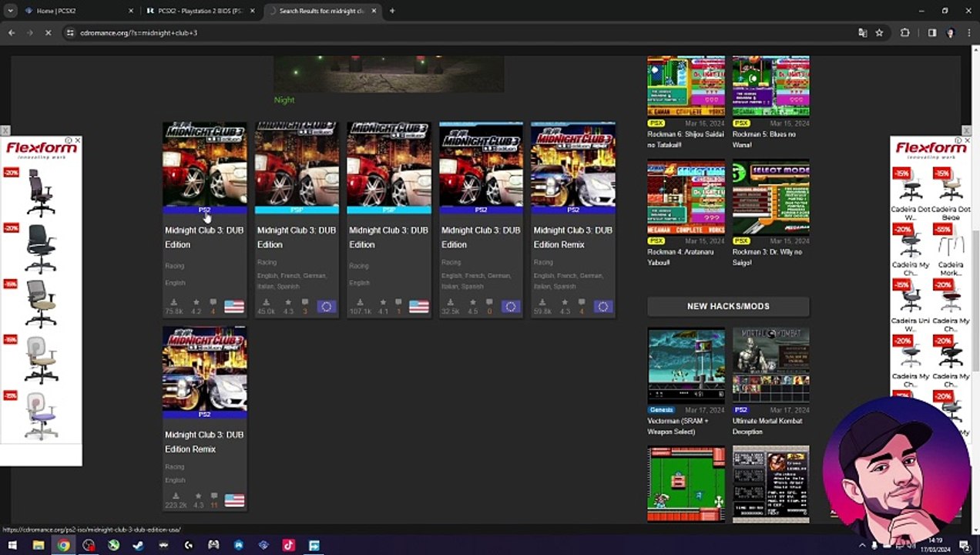Open the TikTok taskbar icon

[288, 545]
